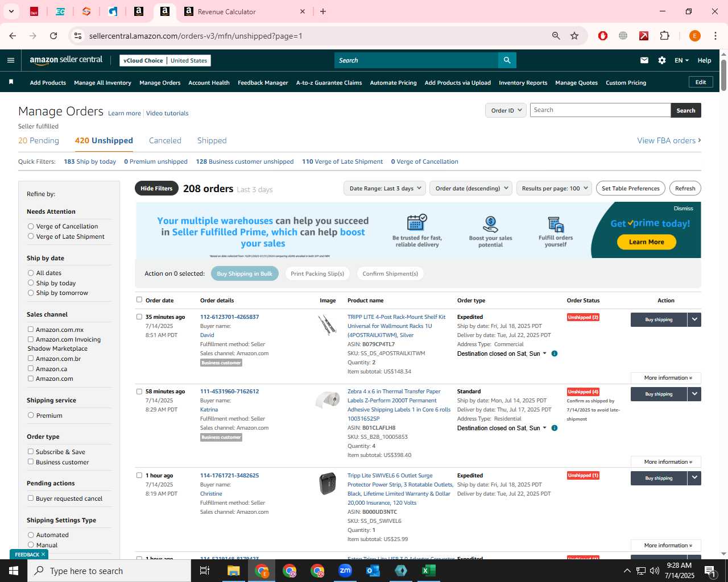Viewport: 728px width, 582px height.
Task: Select Ship by tomorrow radio option
Action: [x=31, y=293]
